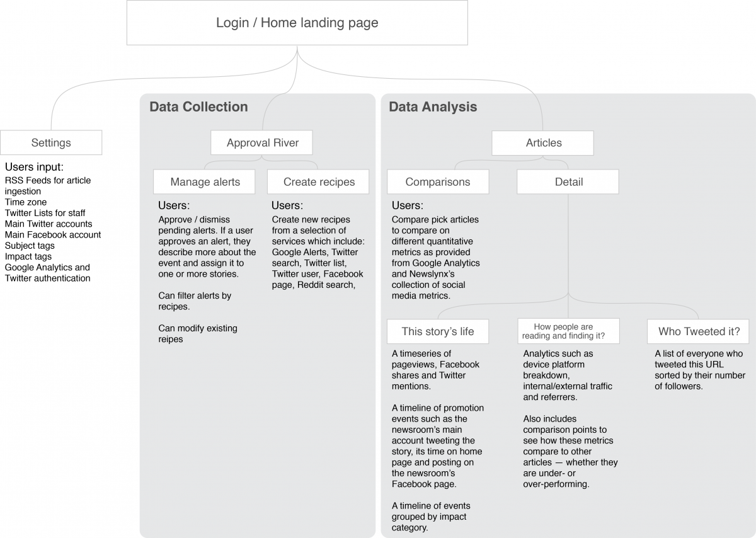The width and height of the screenshot is (756, 538).
Task: Select the Approval River box
Action: 262,143
